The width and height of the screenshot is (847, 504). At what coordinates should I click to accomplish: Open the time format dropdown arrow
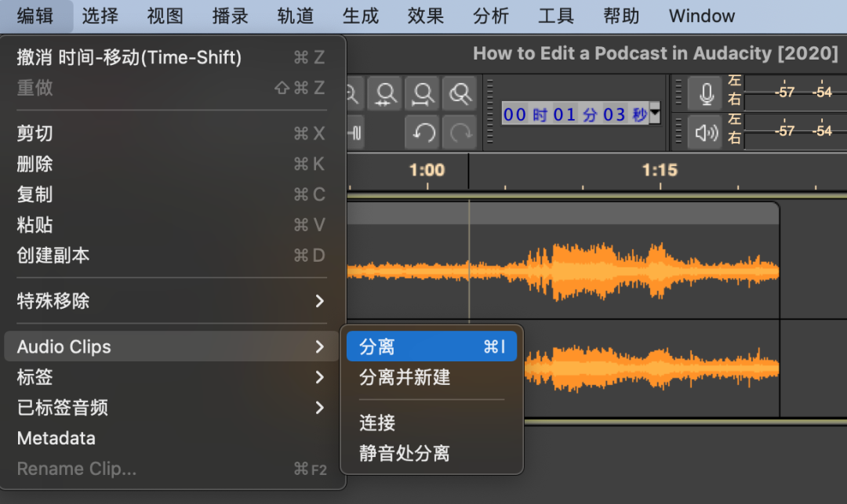tap(655, 114)
